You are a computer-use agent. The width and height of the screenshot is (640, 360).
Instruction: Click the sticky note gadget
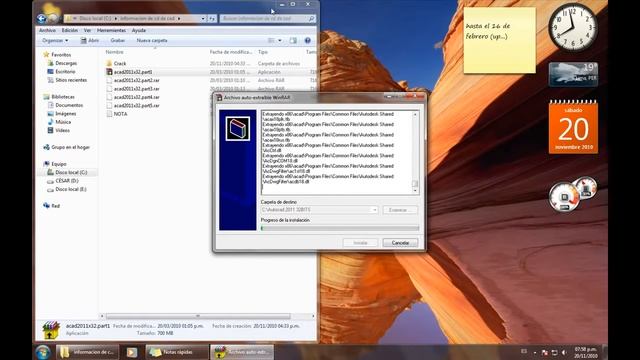click(499, 40)
